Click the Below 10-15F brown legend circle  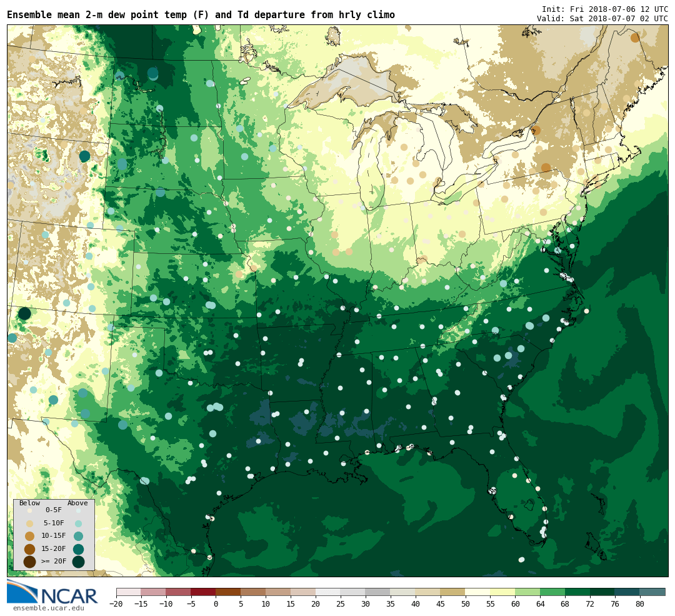coord(30,536)
